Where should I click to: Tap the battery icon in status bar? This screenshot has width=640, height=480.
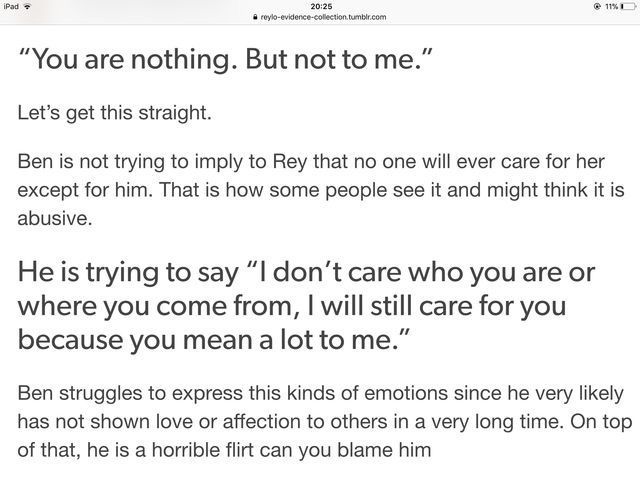tap(628, 7)
